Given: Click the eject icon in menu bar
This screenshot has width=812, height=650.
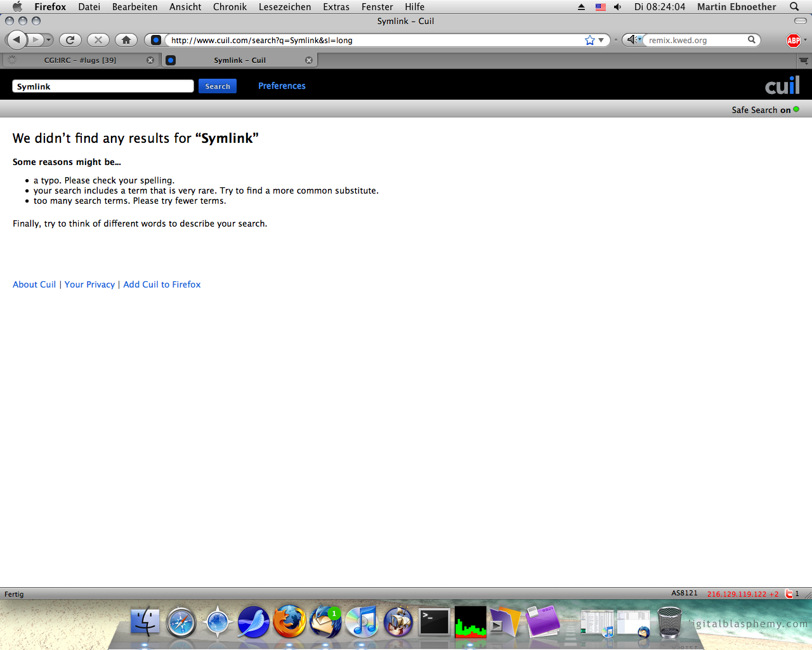Looking at the screenshot, I should (x=581, y=7).
